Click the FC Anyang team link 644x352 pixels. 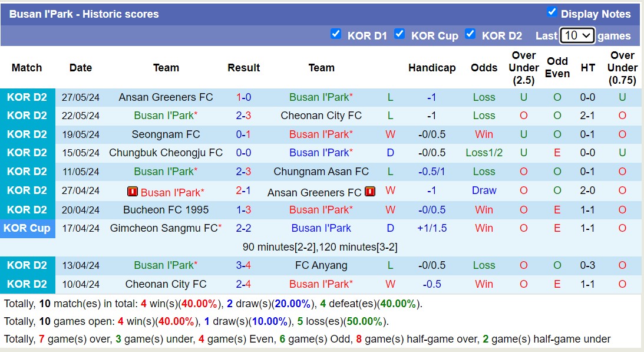point(321,265)
